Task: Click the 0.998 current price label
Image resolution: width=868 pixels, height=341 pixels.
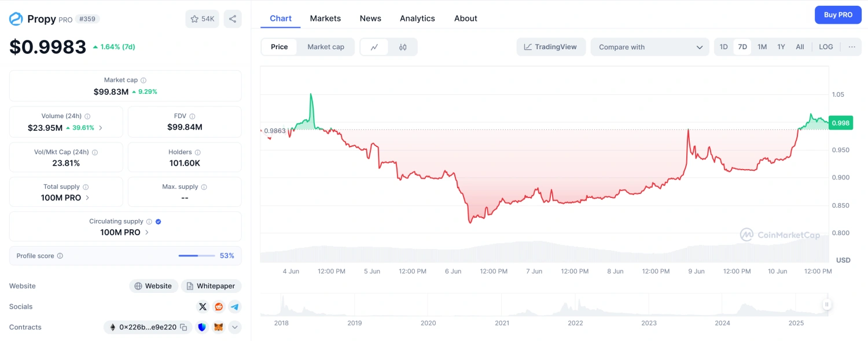Action: [840, 123]
